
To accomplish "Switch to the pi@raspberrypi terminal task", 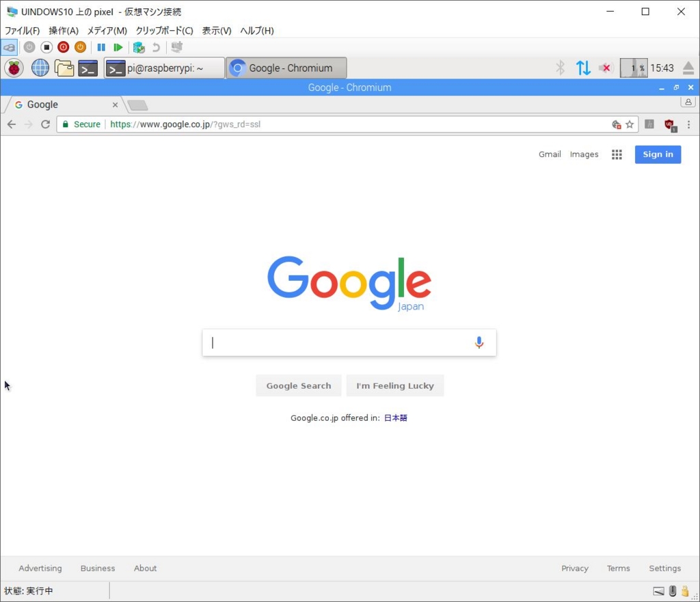I will [x=164, y=68].
